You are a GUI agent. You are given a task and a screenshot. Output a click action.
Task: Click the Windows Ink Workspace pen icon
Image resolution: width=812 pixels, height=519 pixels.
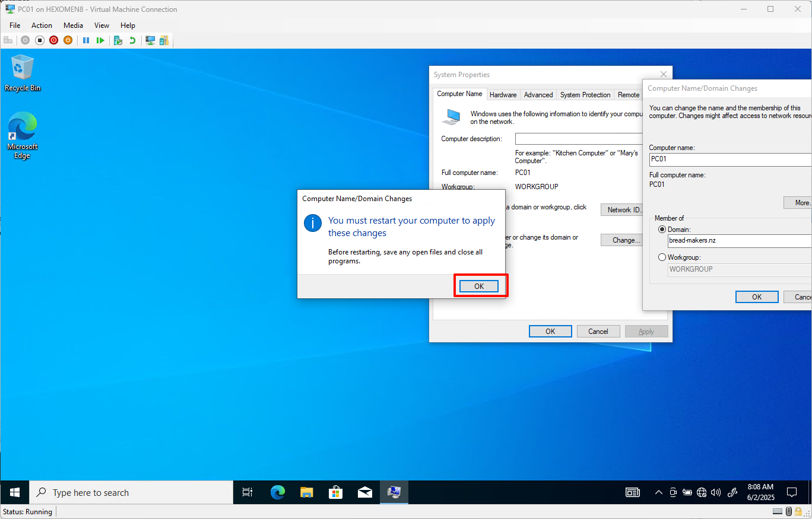click(732, 492)
